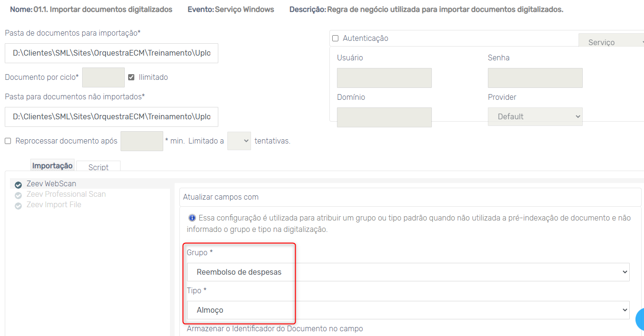Click Pasta para documentos não importados field
The image size is (644, 336).
click(112, 116)
